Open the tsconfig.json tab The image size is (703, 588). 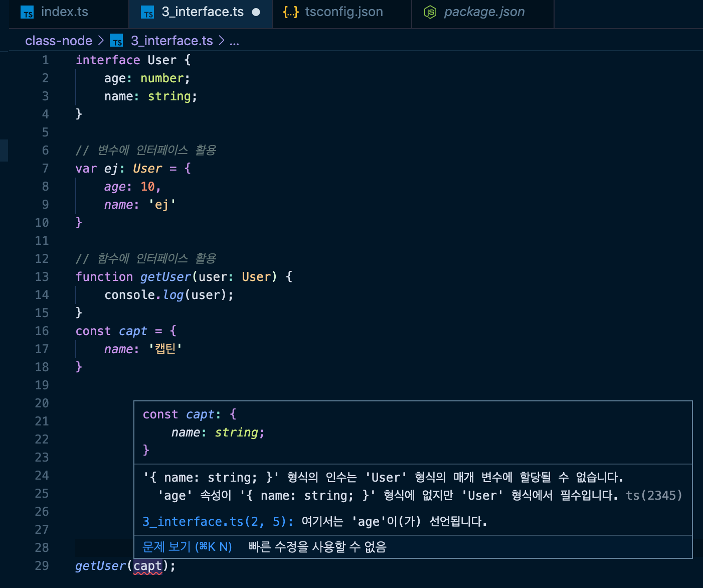click(342, 13)
